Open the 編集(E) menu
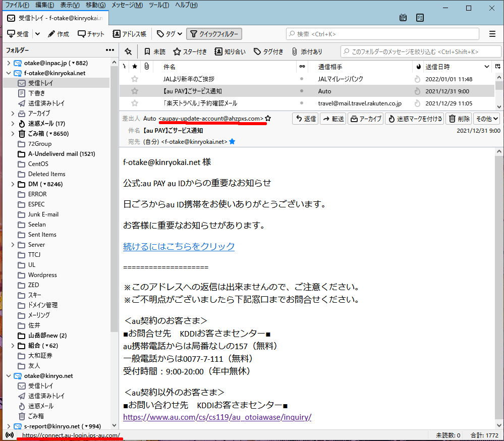Viewport: 504px width, 441px height. click(x=45, y=5)
